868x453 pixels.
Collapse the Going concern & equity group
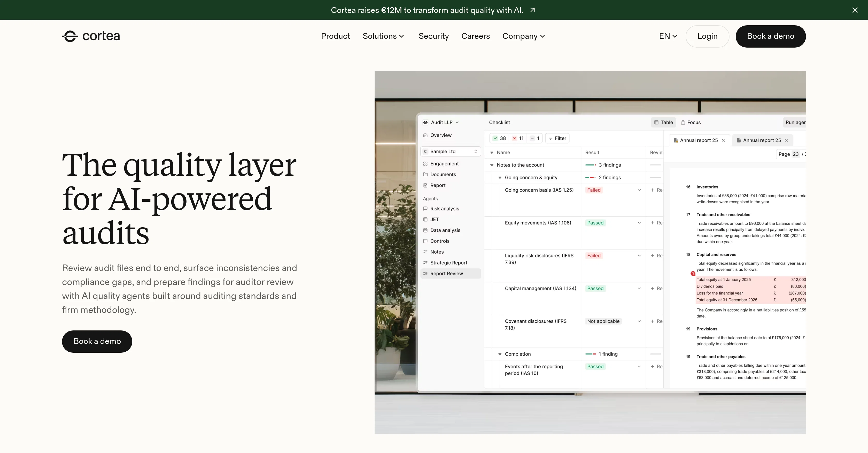pos(500,178)
